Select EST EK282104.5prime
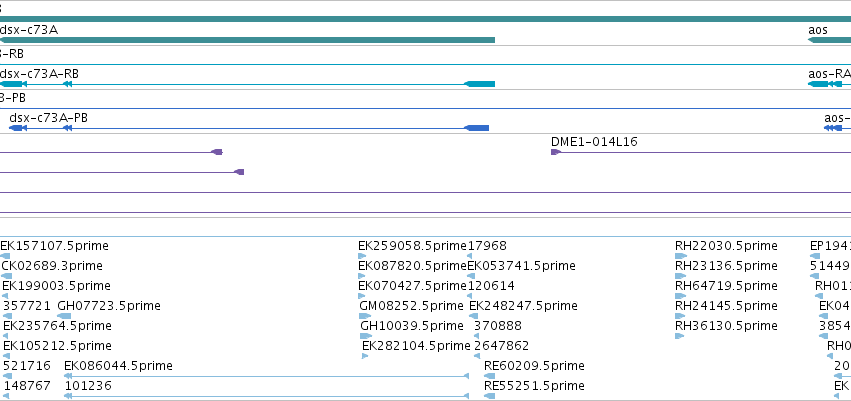This screenshot has width=851, height=401. click(x=416, y=346)
